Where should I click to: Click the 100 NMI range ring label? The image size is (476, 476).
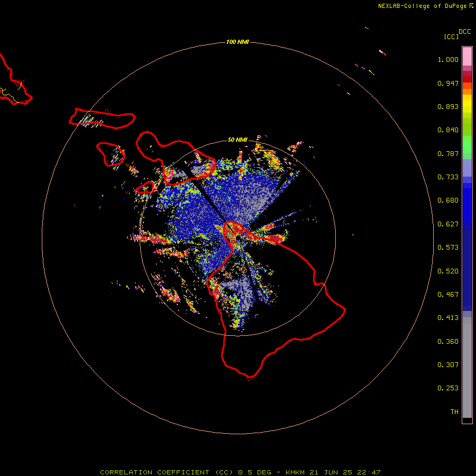237,42
